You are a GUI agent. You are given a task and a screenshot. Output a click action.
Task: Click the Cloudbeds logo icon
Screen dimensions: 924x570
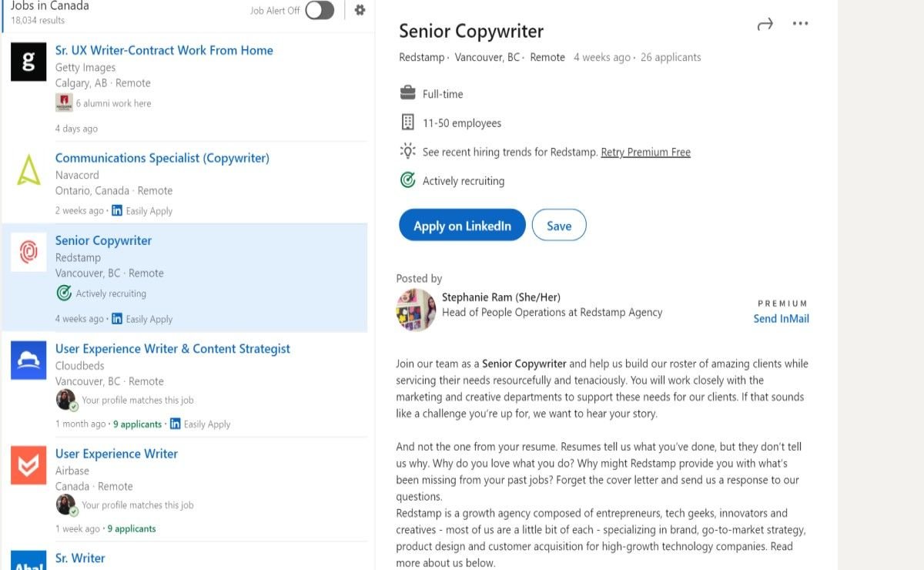click(x=28, y=360)
